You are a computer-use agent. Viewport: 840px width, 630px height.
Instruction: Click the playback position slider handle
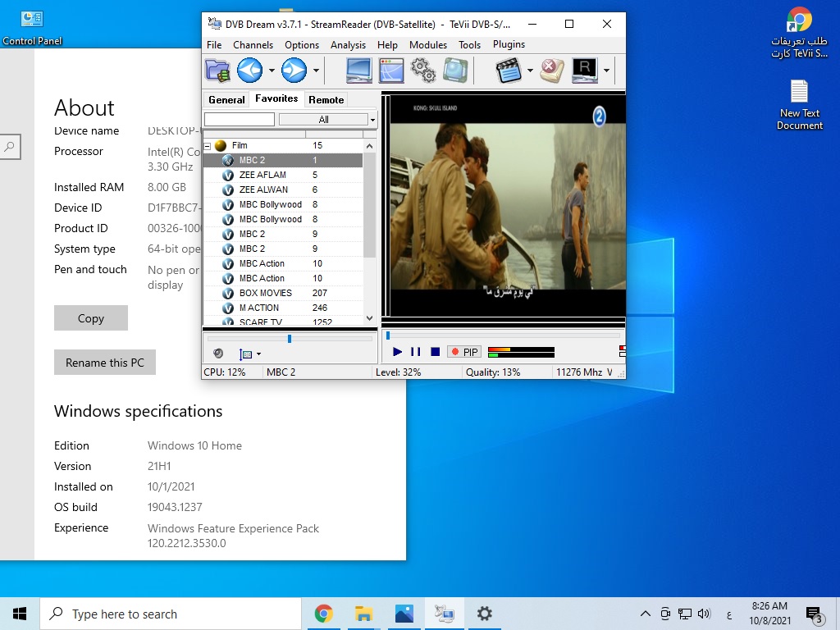coord(388,336)
